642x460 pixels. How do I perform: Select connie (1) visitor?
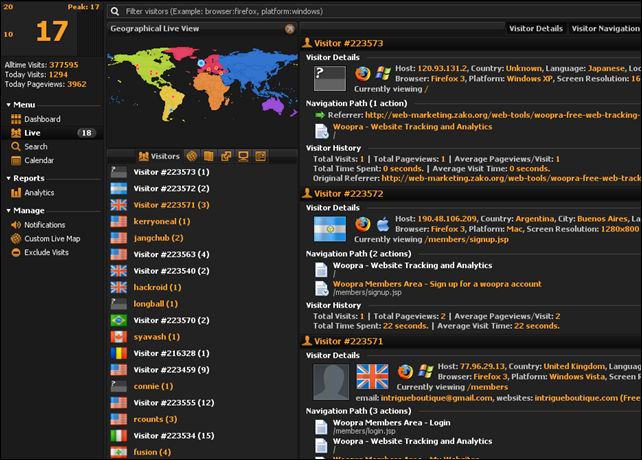pyautogui.click(x=202, y=386)
